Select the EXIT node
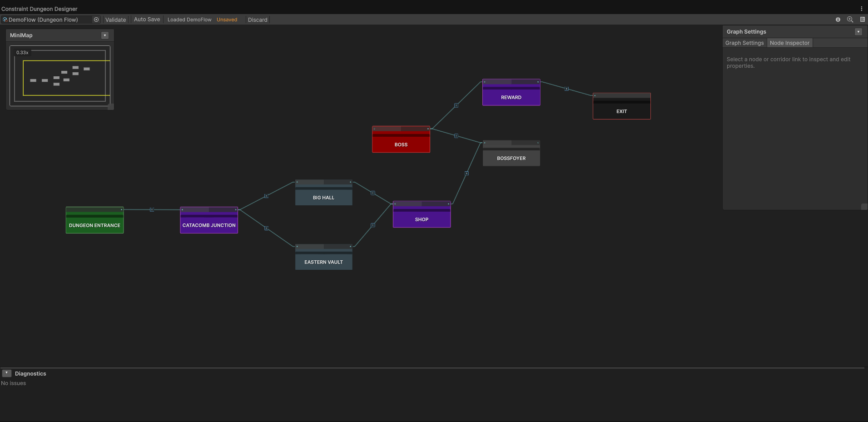Viewport: 868px width, 422px height. pos(622,106)
